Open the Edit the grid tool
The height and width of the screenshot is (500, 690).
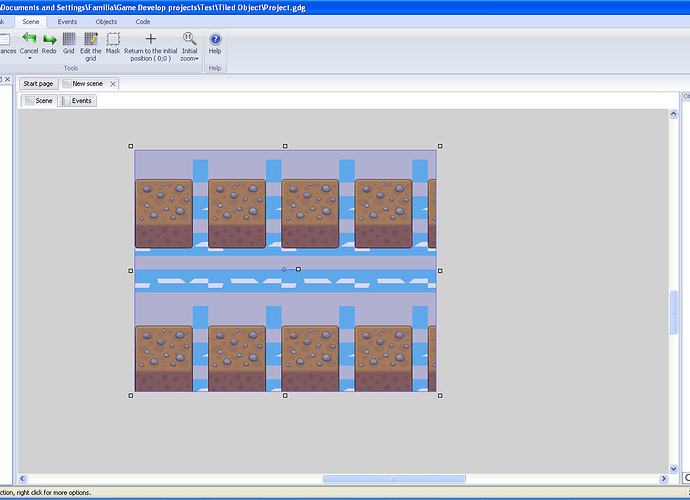click(x=91, y=39)
